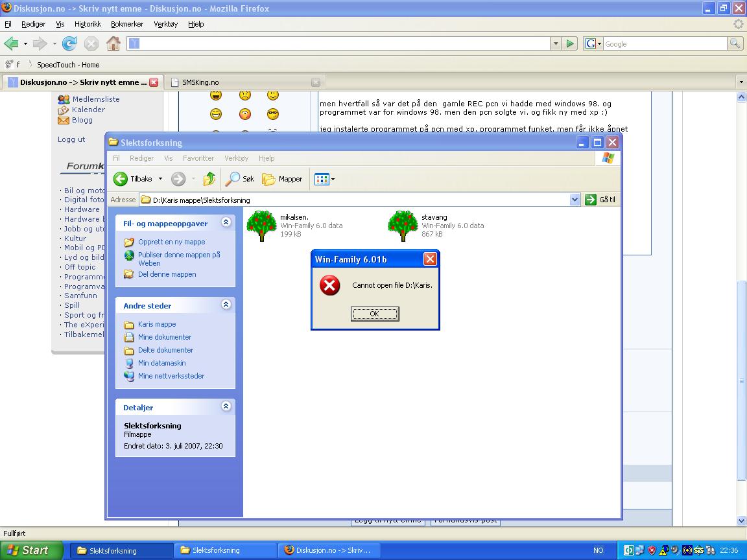Open Tilbake history dropdown arrow
The image size is (747, 560).
point(161,179)
